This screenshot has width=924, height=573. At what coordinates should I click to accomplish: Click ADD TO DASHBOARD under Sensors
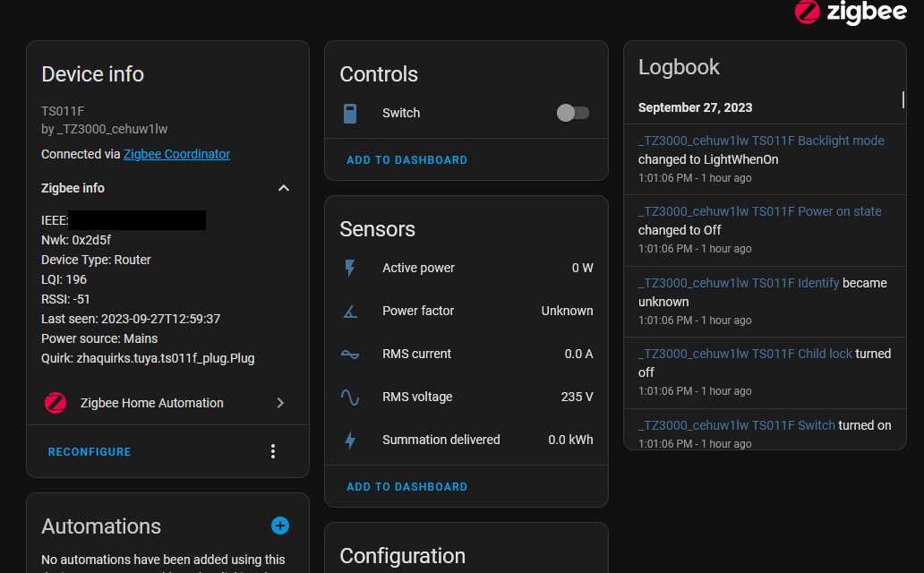click(x=406, y=486)
